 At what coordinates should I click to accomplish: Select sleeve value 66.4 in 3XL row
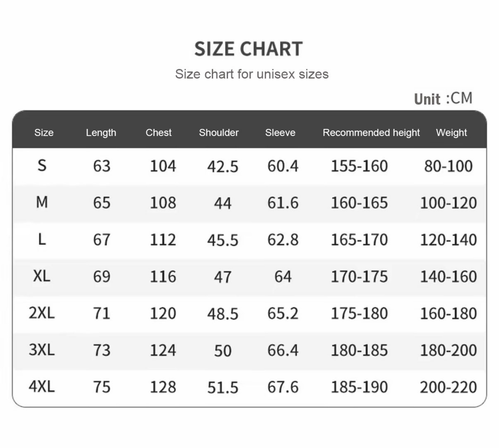283,350
